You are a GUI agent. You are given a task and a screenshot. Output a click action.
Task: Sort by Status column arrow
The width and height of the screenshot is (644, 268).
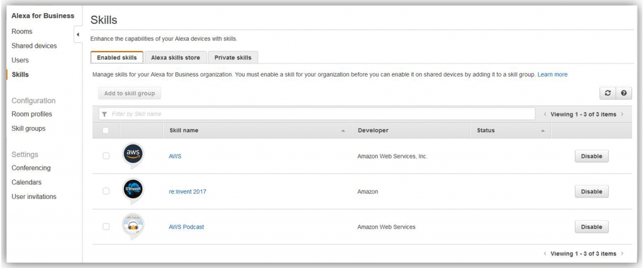tap(543, 131)
